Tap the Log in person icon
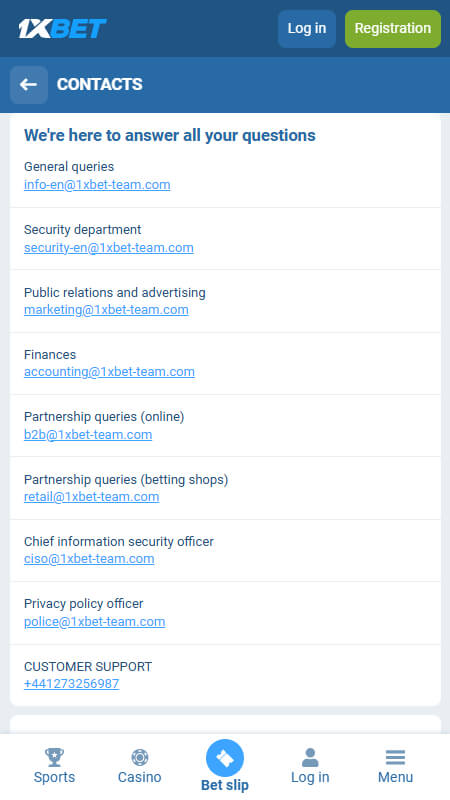 coord(310,757)
